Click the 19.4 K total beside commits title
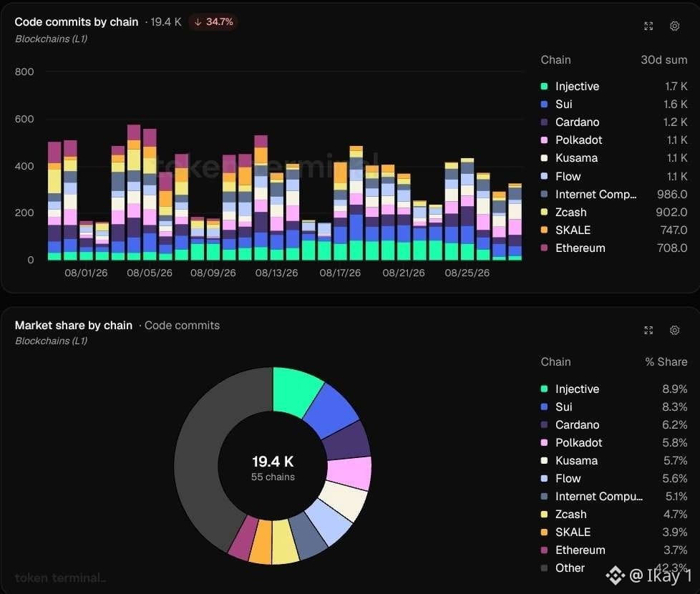This screenshot has width=700, height=594. [165, 22]
